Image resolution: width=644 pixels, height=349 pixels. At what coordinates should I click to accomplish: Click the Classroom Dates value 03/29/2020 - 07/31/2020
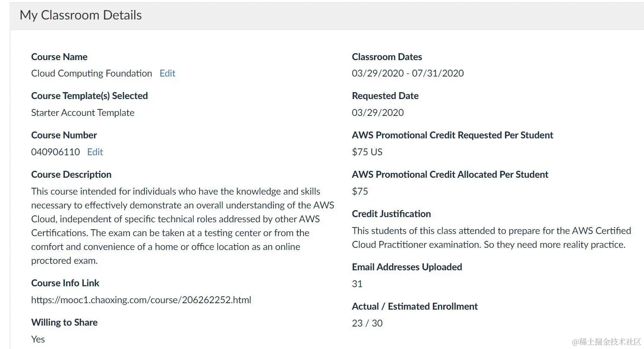pyautogui.click(x=407, y=73)
